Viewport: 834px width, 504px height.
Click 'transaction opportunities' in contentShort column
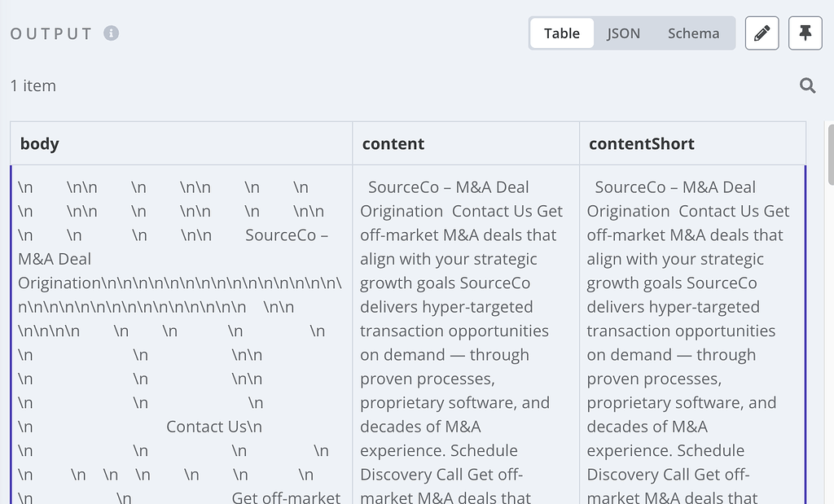pos(681,331)
